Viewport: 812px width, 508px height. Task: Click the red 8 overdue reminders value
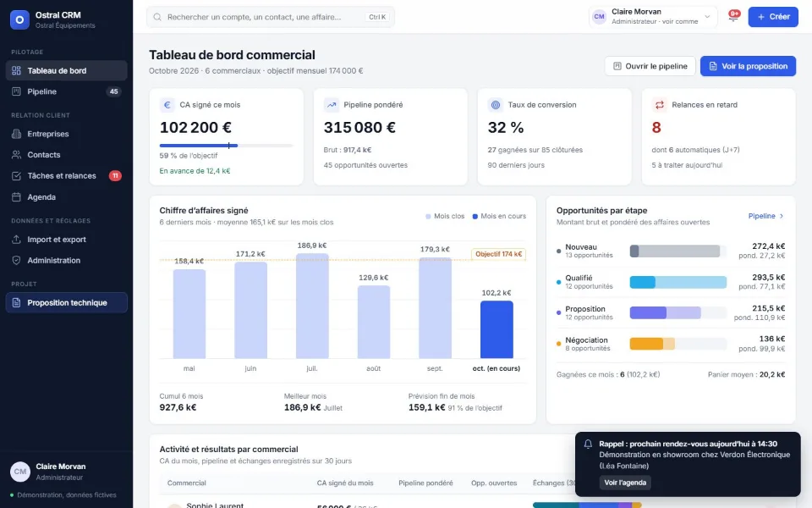pos(656,128)
